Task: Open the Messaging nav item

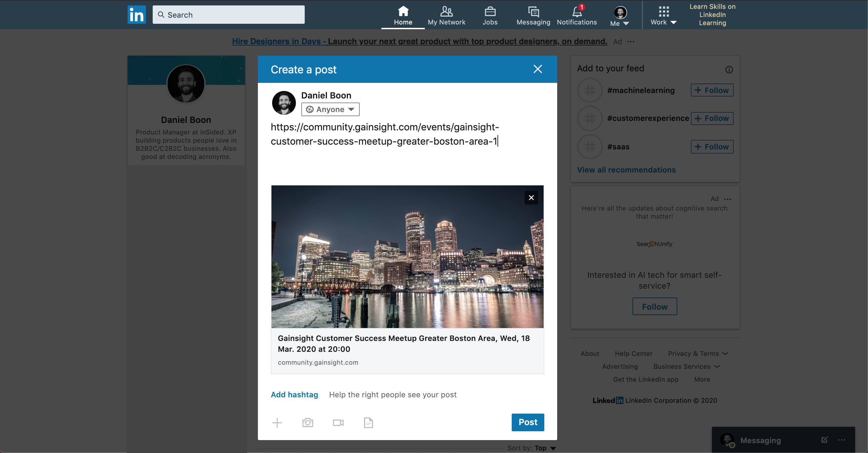Action: coord(533,15)
